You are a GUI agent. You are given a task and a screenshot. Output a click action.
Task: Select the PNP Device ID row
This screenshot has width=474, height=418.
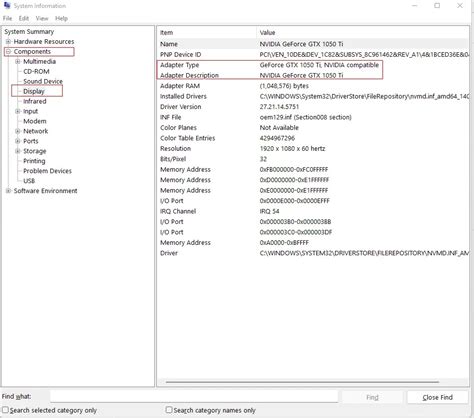coord(313,55)
